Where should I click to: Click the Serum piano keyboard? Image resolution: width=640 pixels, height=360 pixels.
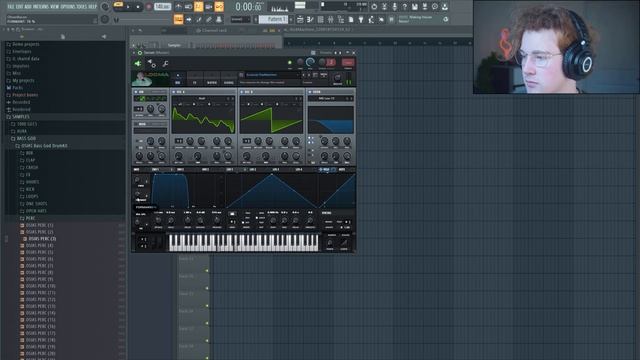(x=243, y=242)
